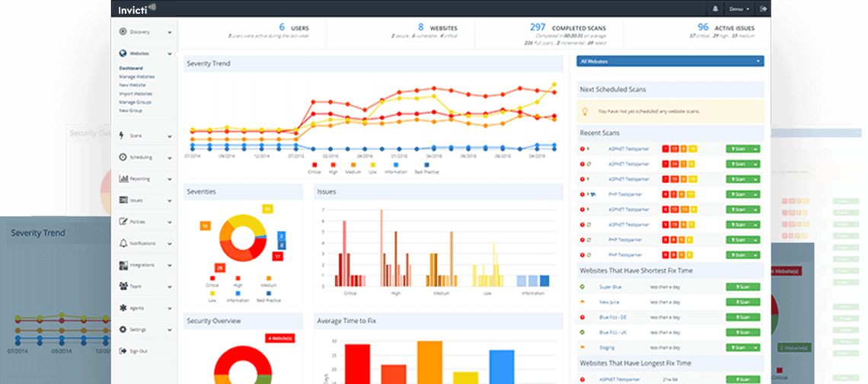The height and width of the screenshot is (384, 868).
Task: Click red Website(s) badge in Security Overview
Action: [x=280, y=338]
